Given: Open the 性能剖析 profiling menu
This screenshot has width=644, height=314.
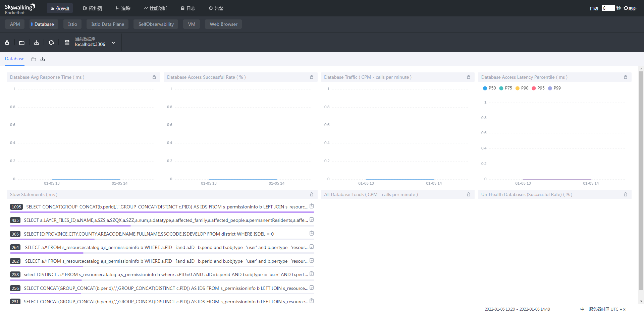Looking at the screenshot, I should coord(155,8).
